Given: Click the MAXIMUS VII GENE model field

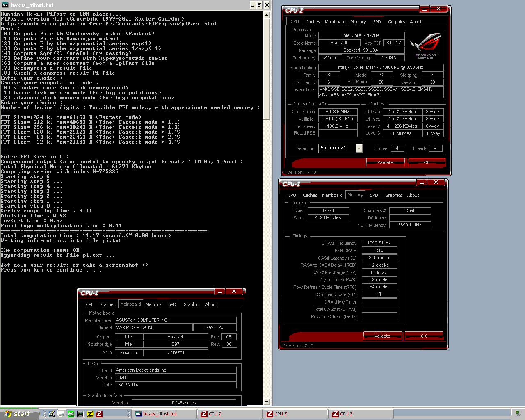Looking at the screenshot, I should pyautogui.click(x=153, y=327).
